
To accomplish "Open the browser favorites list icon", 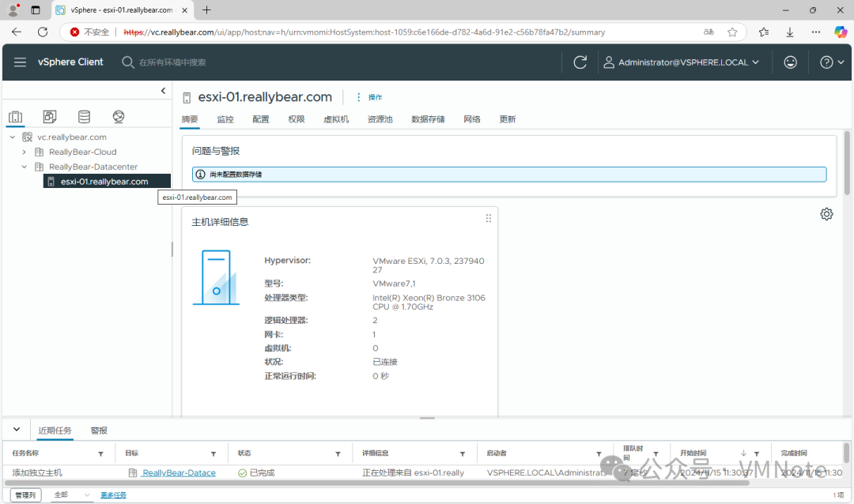I will coord(764,32).
